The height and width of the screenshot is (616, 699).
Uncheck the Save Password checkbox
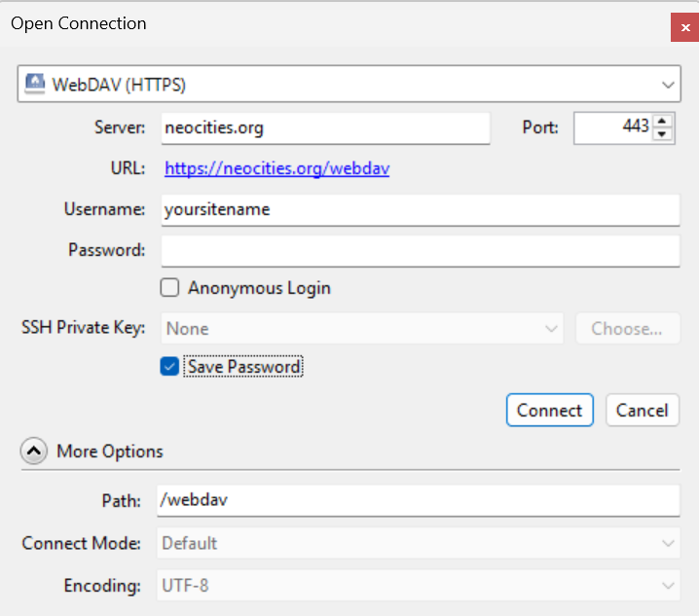169,367
